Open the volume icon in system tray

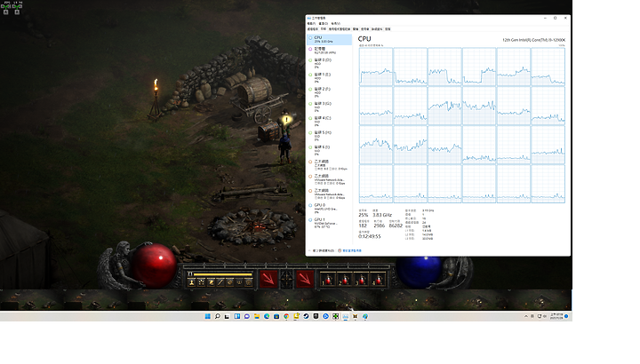(545, 316)
